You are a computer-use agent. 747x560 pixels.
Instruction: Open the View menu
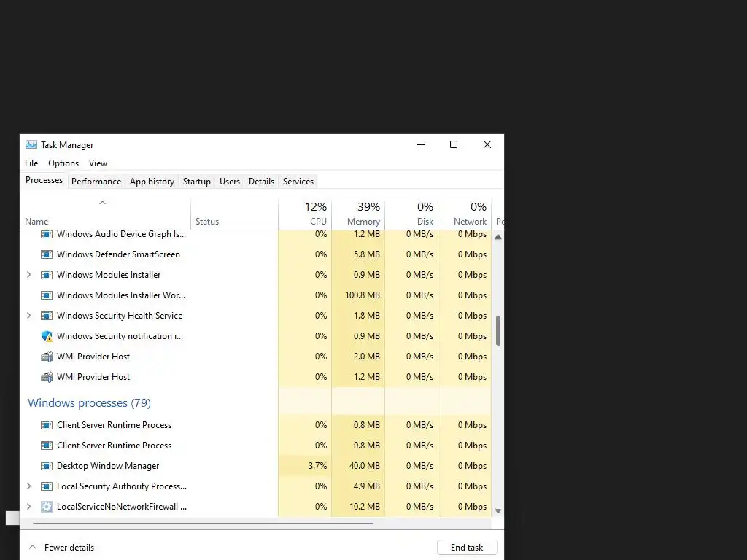[98, 163]
